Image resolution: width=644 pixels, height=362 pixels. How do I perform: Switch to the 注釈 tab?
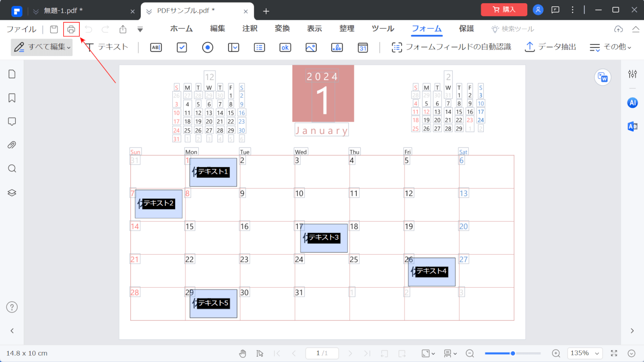tap(250, 29)
